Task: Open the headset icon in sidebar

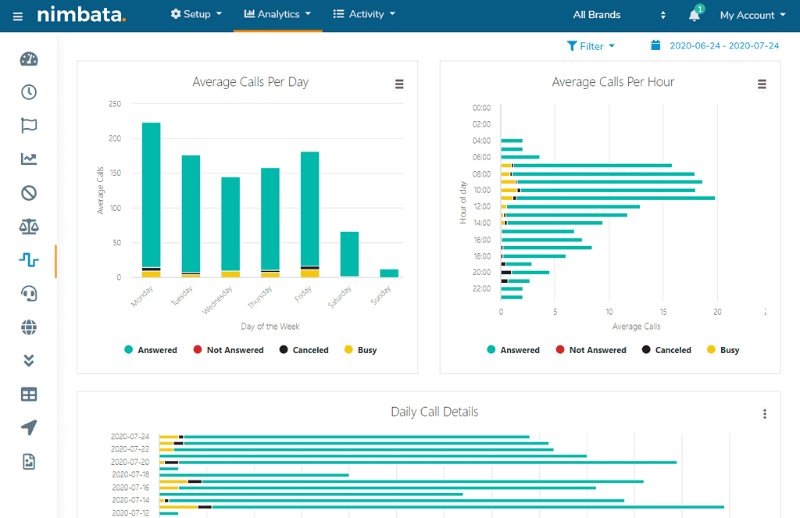Action: tap(29, 293)
